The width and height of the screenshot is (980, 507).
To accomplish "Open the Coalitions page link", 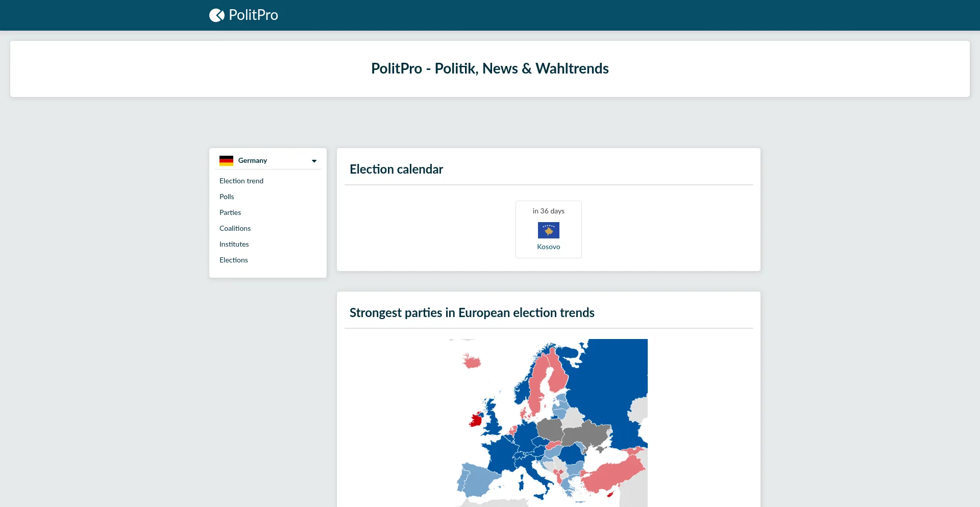I will click(x=235, y=228).
